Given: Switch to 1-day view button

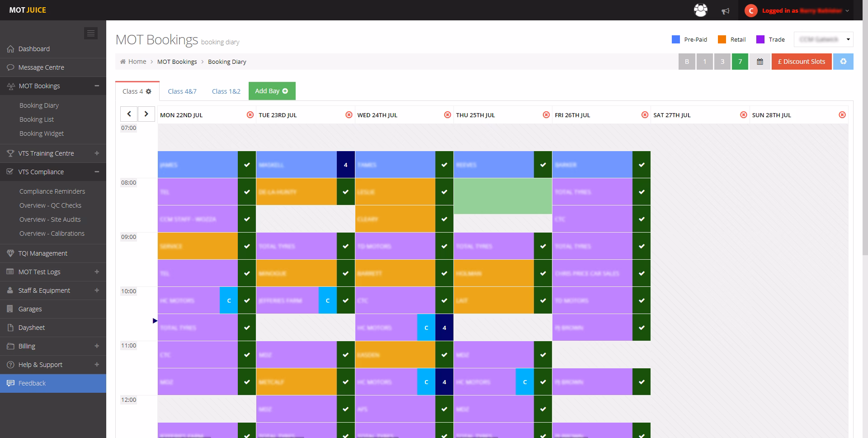Looking at the screenshot, I should 704,62.
